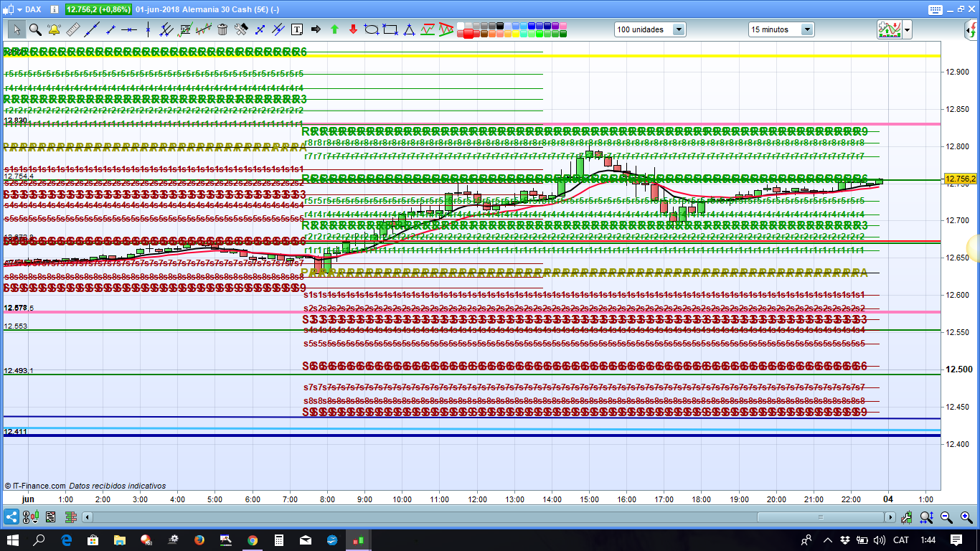Click the zoom in magnifier at bottom right
This screenshot has width=980, height=551.
point(966,517)
